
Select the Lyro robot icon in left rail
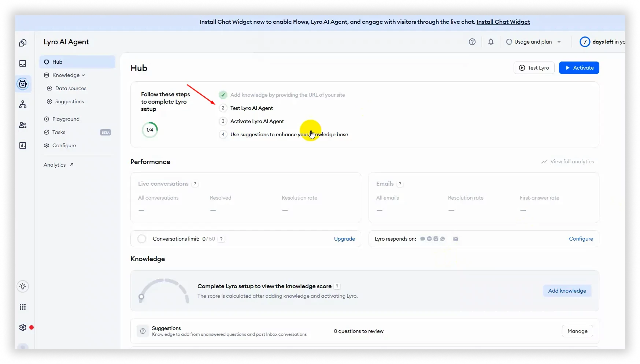tap(23, 84)
